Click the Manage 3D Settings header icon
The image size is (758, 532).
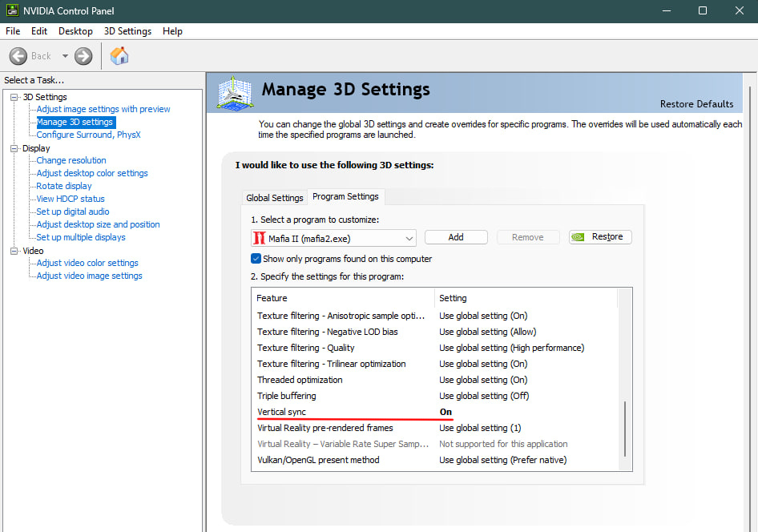pos(236,94)
